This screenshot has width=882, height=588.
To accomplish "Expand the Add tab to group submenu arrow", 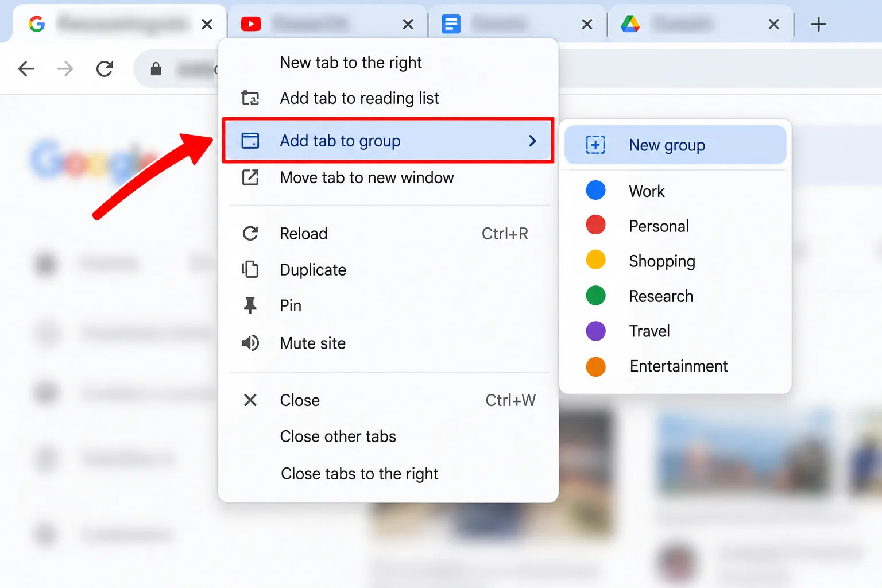I will tap(532, 141).
